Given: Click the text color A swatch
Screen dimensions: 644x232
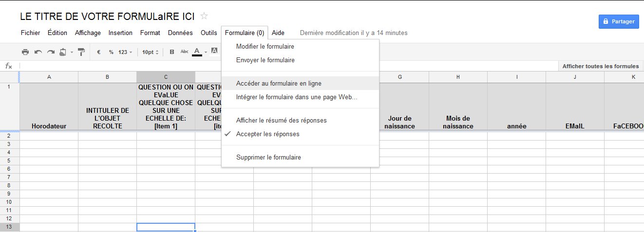Looking at the screenshot, I should click(197, 52).
